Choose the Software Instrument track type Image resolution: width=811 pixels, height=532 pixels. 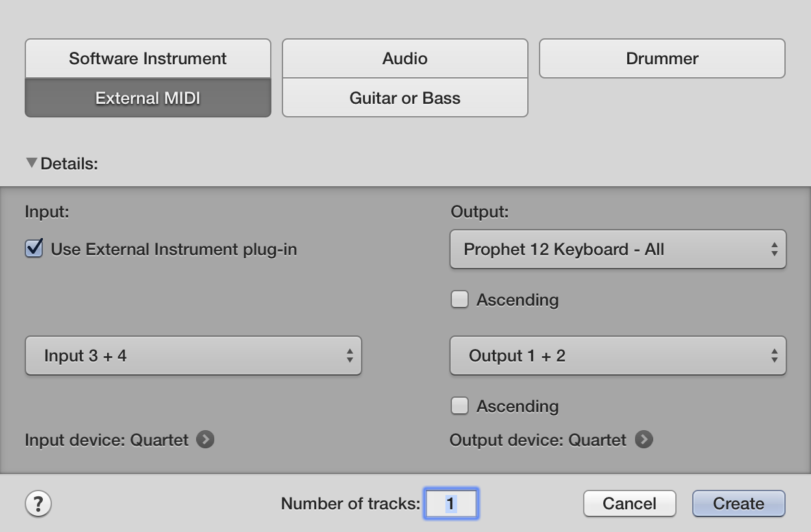pyautogui.click(x=147, y=58)
